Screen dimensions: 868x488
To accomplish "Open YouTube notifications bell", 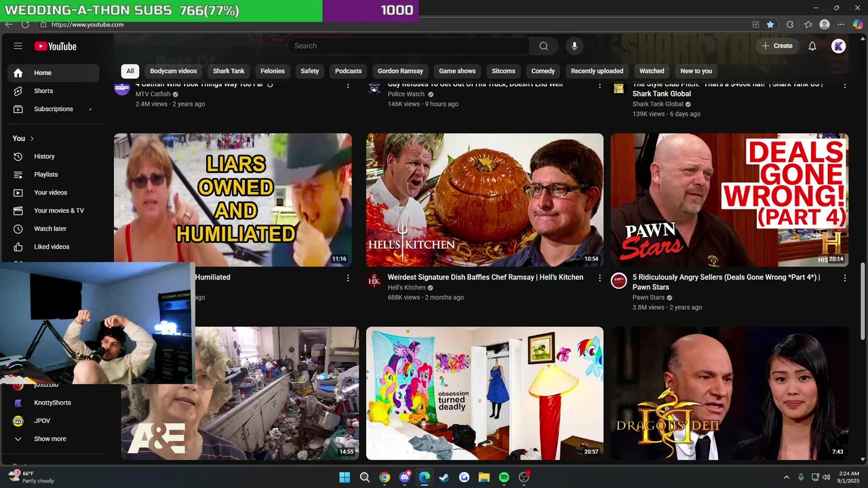I will [812, 46].
